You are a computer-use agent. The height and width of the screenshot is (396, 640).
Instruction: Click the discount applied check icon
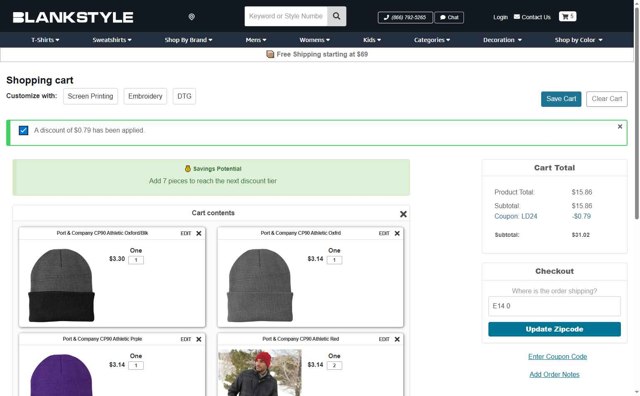[23, 130]
